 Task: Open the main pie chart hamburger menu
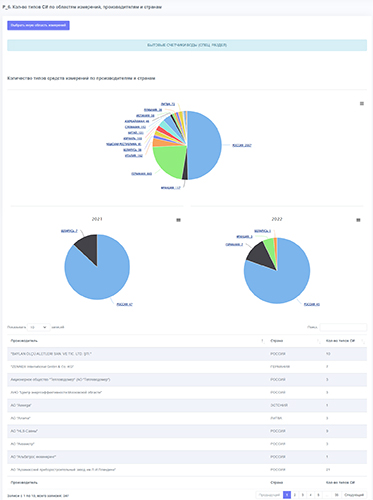362,104
